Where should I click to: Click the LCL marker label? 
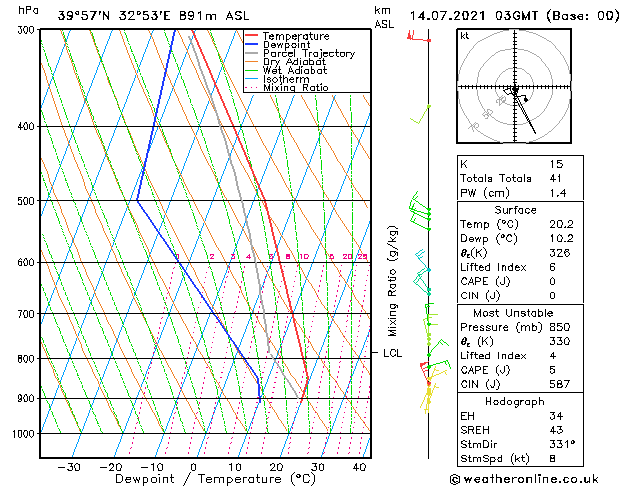coord(392,353)
